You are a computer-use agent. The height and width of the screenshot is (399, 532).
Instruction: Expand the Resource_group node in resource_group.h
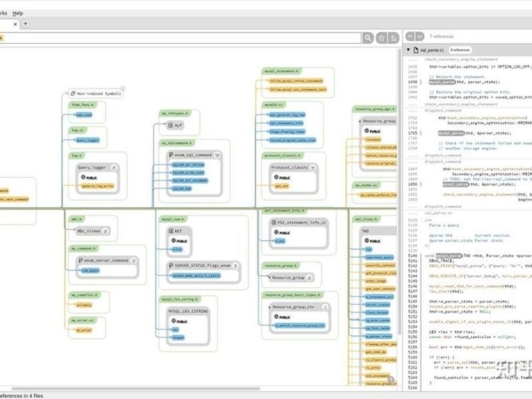click(x=309, y=278)
